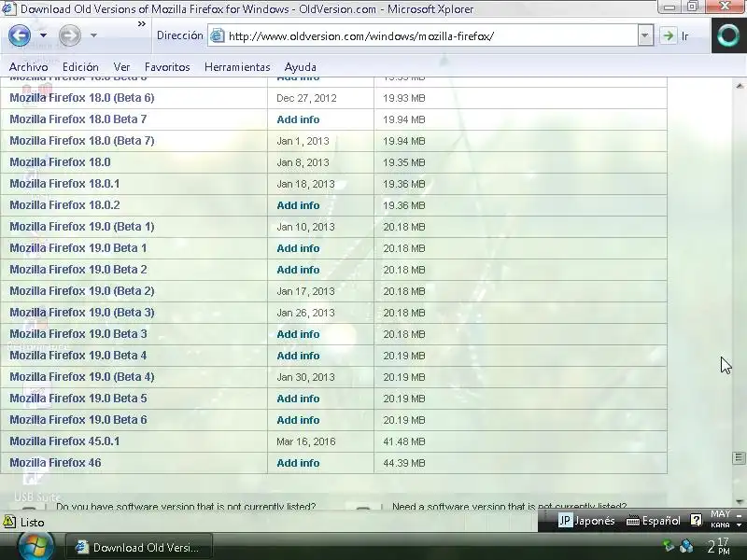
Task: Open the Mozilla Firefox 18.0.1 link
Action: [64, 183]
